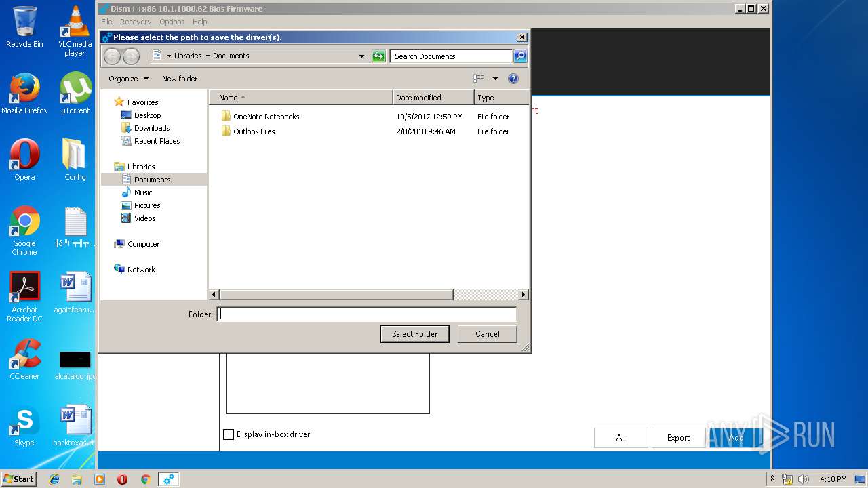Open the dialog Help icon
The image size is (868, 488).
(513, 79)
